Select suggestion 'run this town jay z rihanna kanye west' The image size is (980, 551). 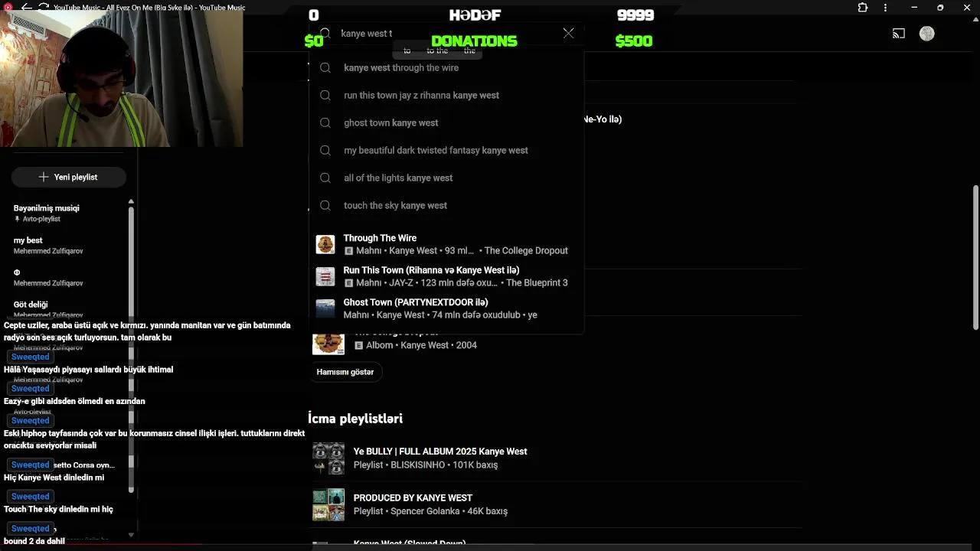(x=446, y=96)
